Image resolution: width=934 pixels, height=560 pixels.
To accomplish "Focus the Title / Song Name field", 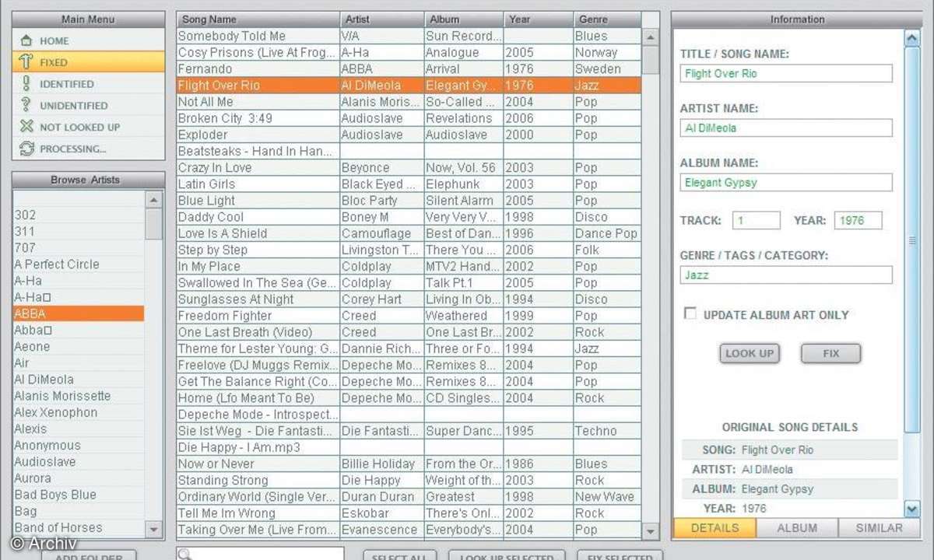I will coord(786,73).
